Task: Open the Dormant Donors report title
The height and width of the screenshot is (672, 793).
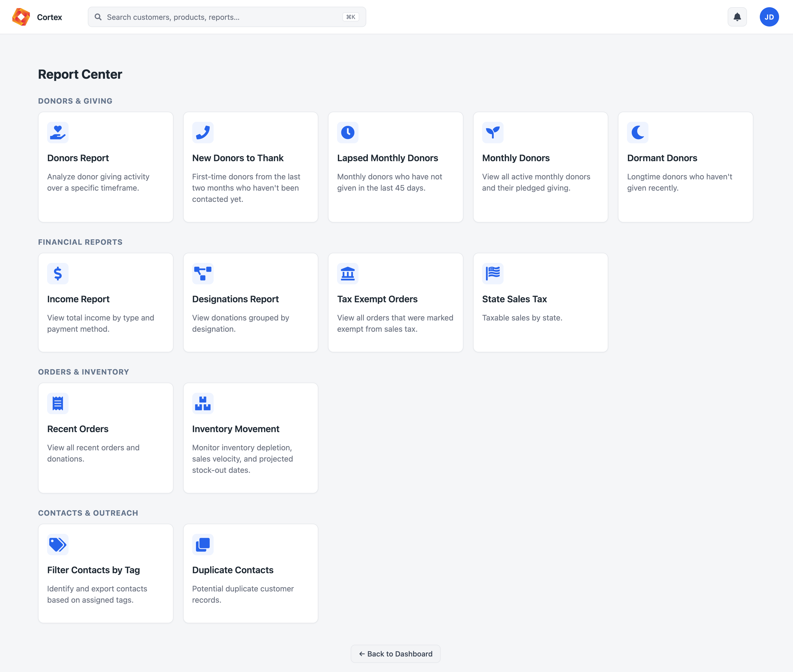Action: [x=662, y=158]
